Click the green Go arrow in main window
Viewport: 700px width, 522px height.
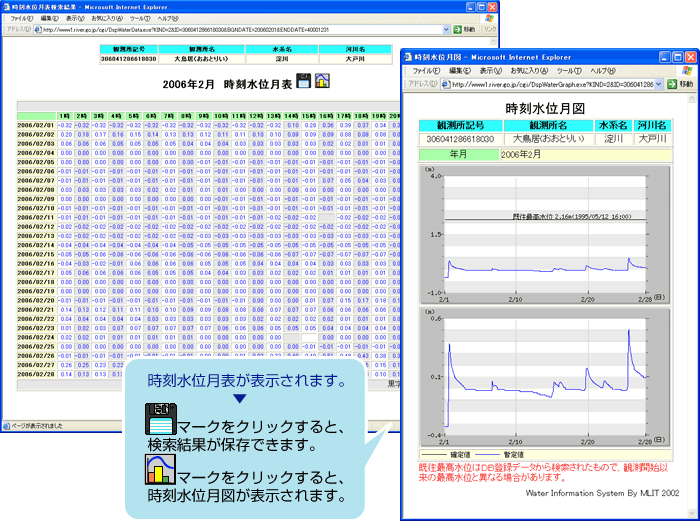click(x=457, y=30)
